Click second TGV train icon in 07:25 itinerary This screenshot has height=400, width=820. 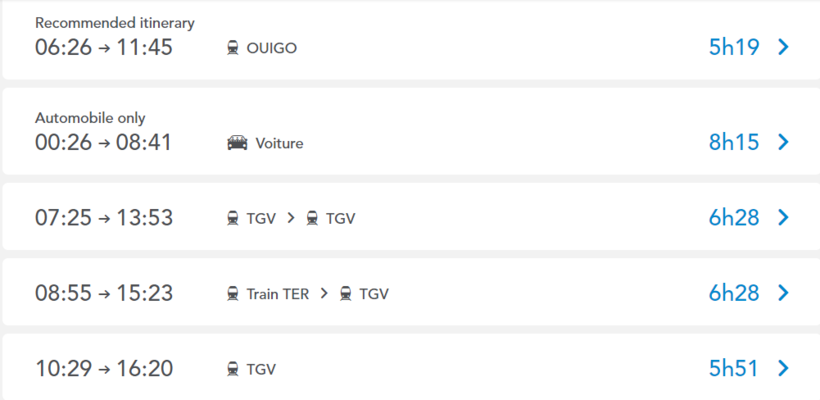(x=312, y=218)
